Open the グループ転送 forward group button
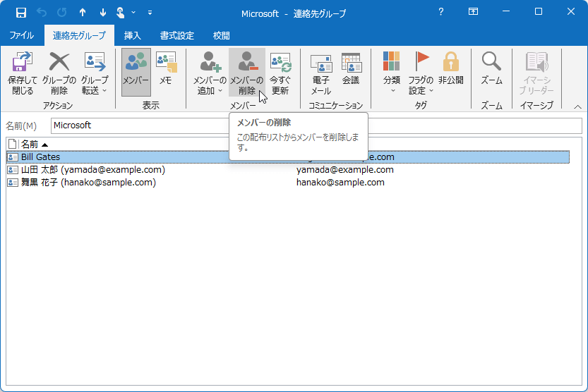The width and height of the screenshot is (588, 392). (x=94, y=73)
